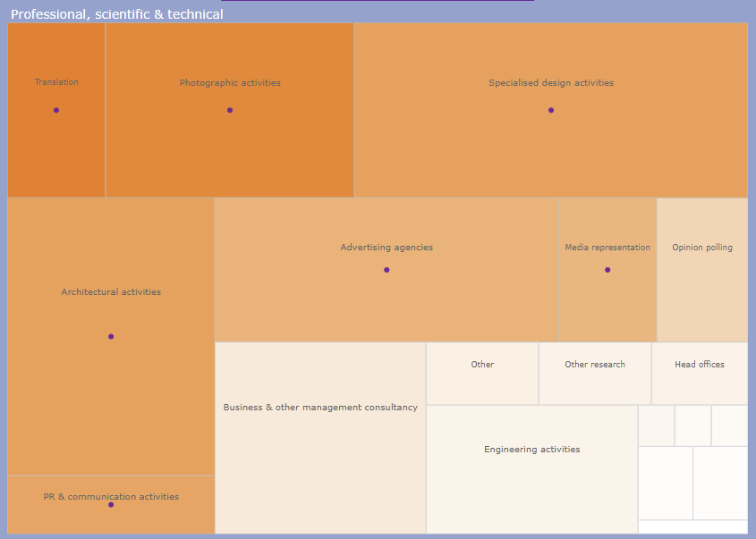
Task: Click the purple dot in PR & communication activities
Action: pos(111,505)
